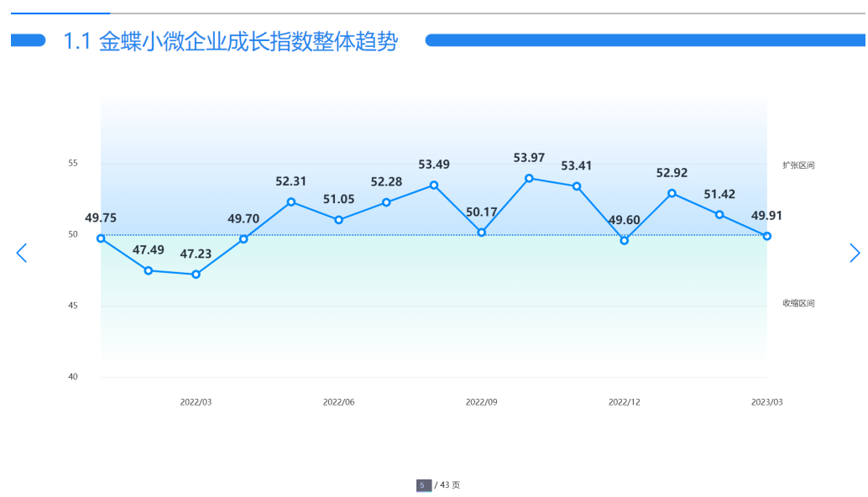
Task: Select the 53.49 data point marker
Action: (x=434, y=186)
